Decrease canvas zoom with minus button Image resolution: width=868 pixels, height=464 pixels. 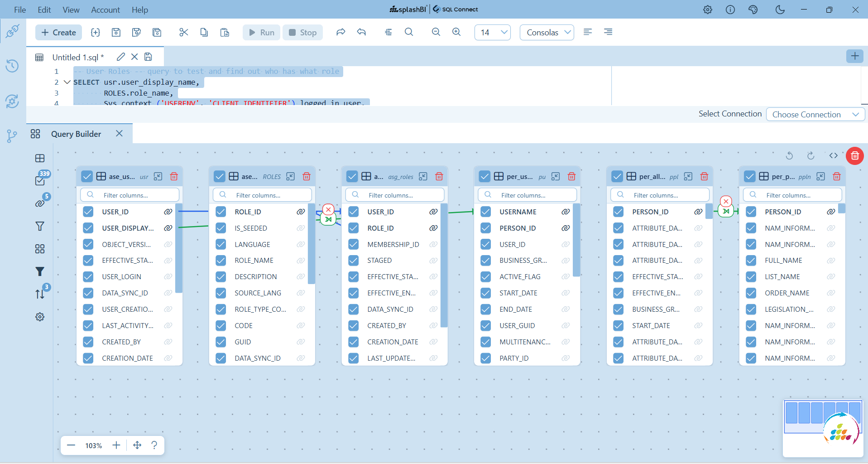[71, 445]
